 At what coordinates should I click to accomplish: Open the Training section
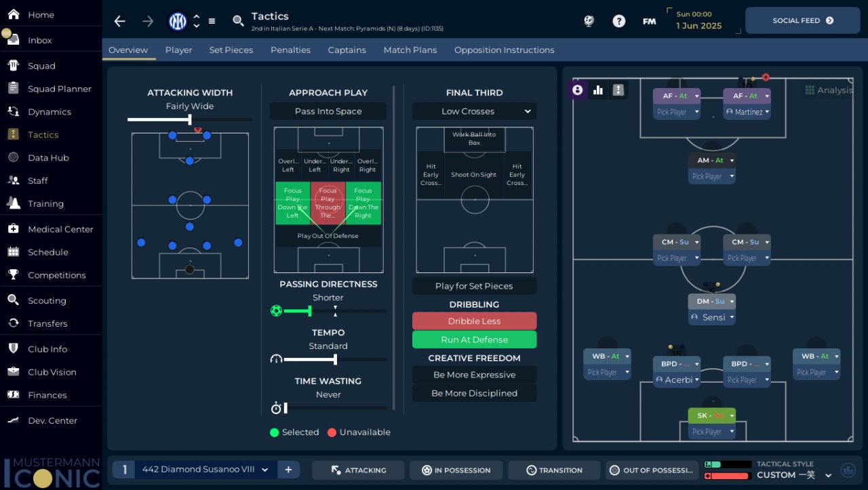[x=45, y=204]
